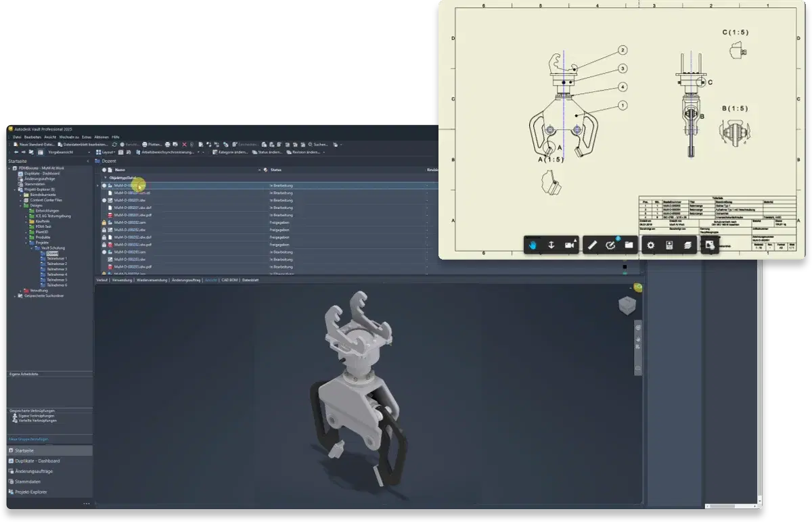Click the refresh icon in Vault toolbar
812x522 pixels.
[114, 144]
